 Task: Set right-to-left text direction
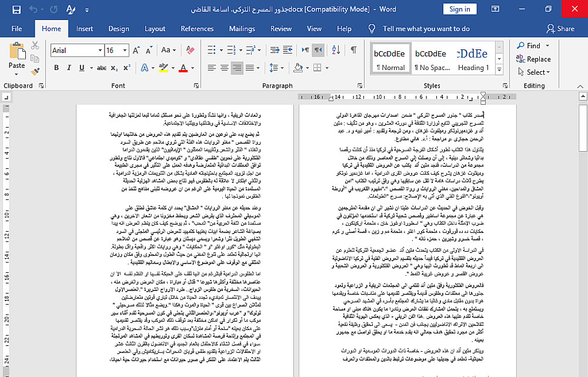click(x=318, y=50)
